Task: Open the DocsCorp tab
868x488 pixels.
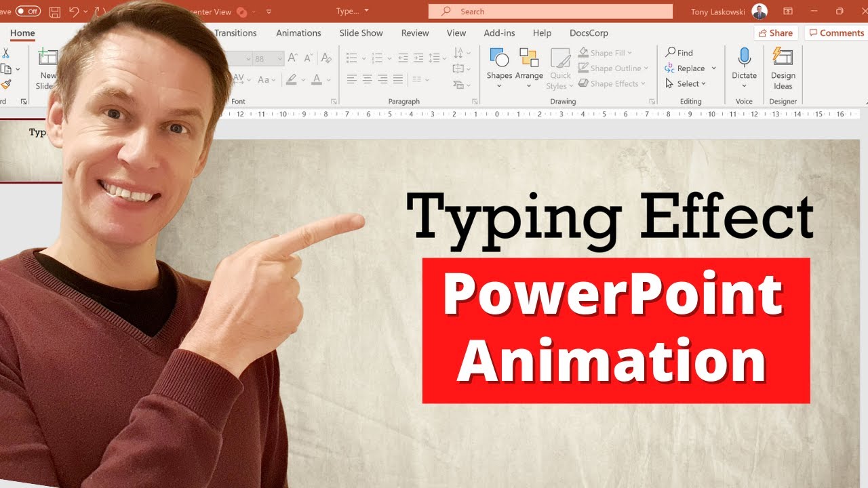Action: pos(589,33)
